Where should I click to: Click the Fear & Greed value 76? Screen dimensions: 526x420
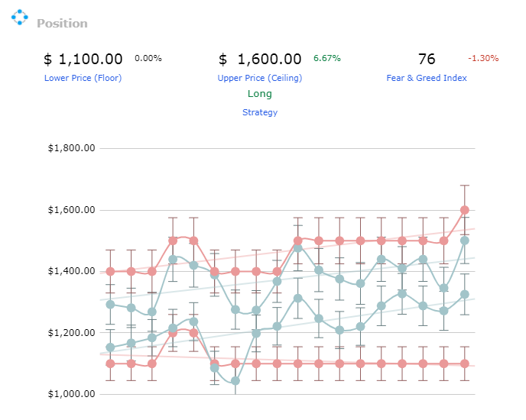427,60
